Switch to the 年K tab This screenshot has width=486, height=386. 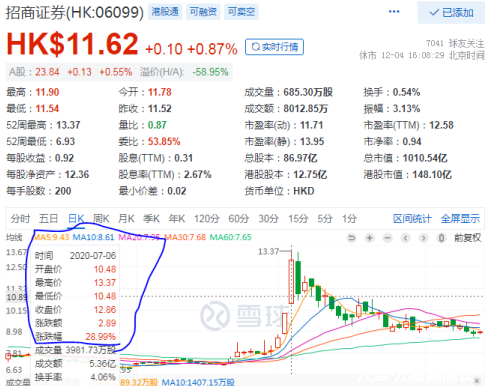tap(177, 219)
